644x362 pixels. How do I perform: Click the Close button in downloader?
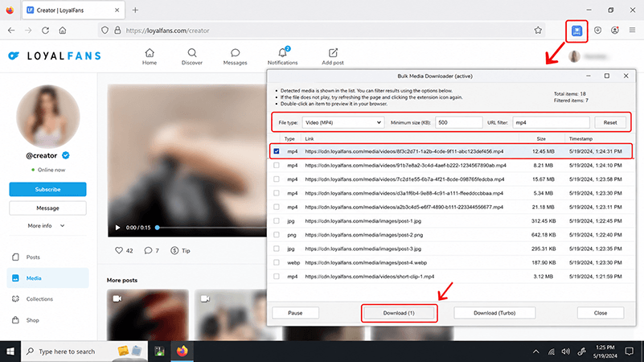[601, 313]
